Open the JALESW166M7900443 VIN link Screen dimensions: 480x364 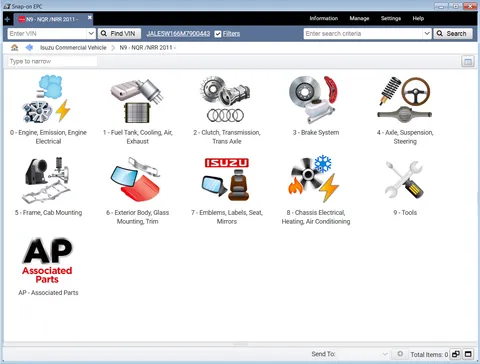[x=178, y=34]
